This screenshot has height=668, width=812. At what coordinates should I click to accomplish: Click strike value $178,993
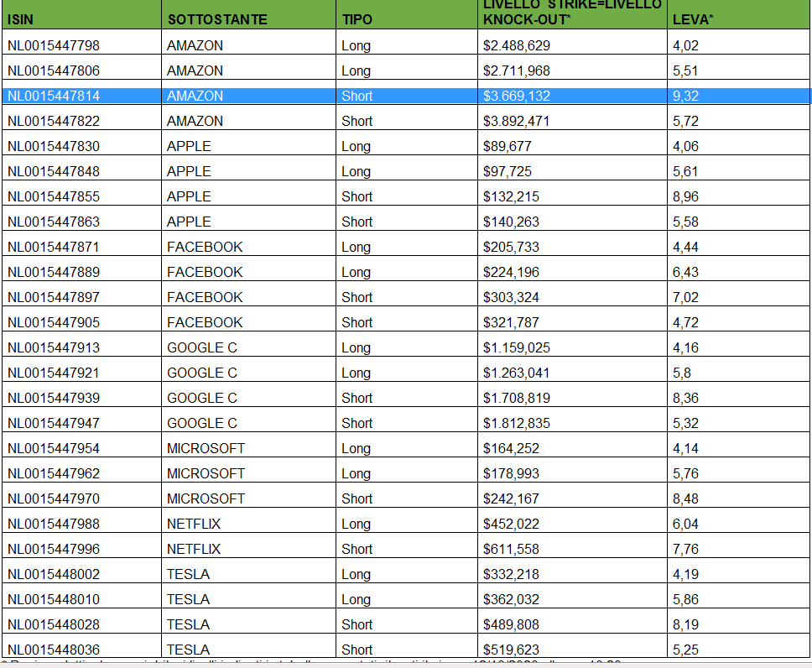(511, 473)
